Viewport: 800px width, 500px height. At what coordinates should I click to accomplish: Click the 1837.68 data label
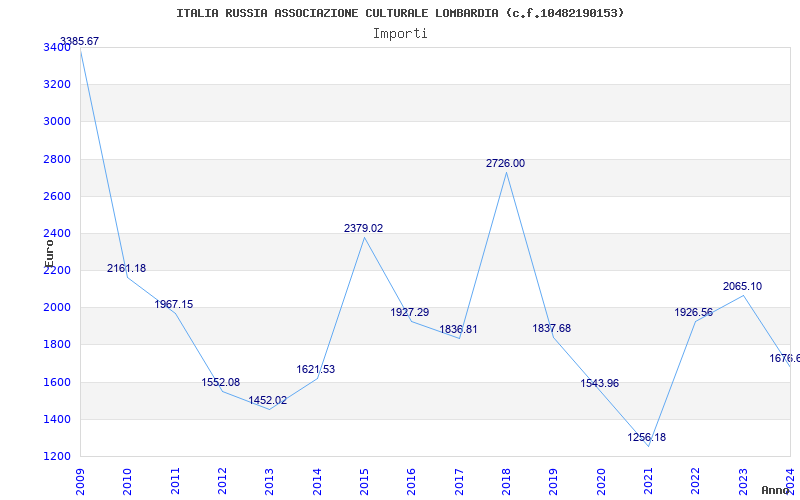point(552,329)
